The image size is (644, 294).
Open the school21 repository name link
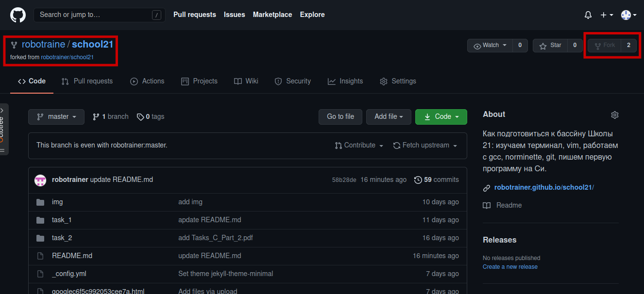click(93, 44)
